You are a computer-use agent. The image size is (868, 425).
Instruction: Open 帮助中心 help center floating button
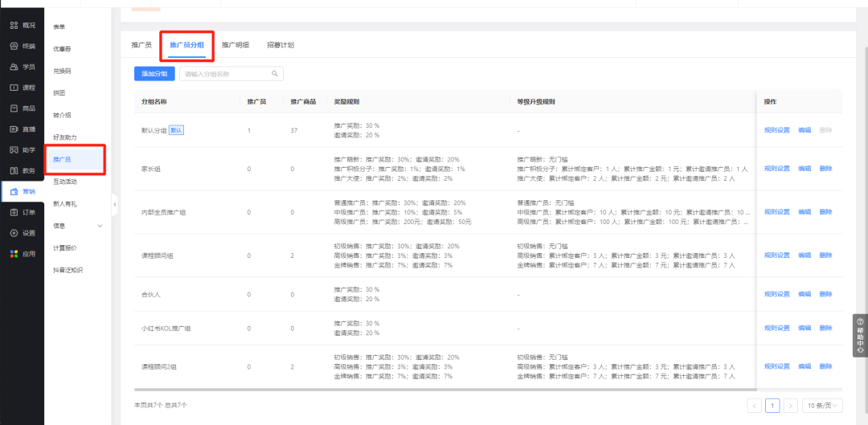860,335
